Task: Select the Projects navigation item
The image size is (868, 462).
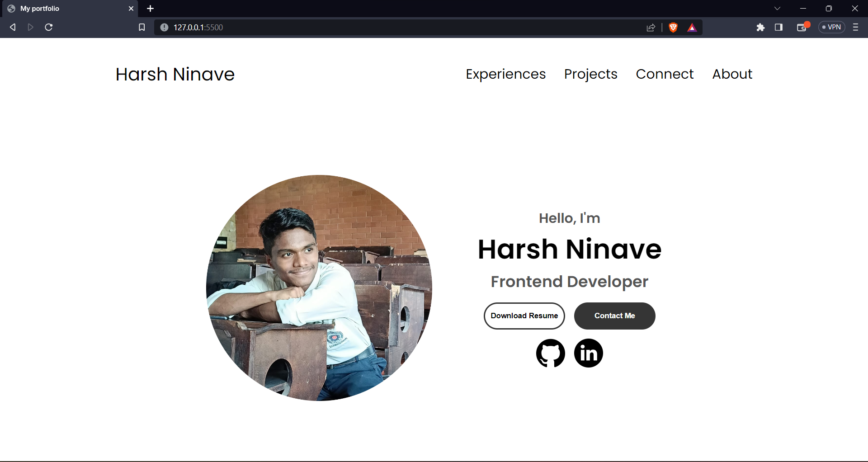Action: click(x=590, y=74)
